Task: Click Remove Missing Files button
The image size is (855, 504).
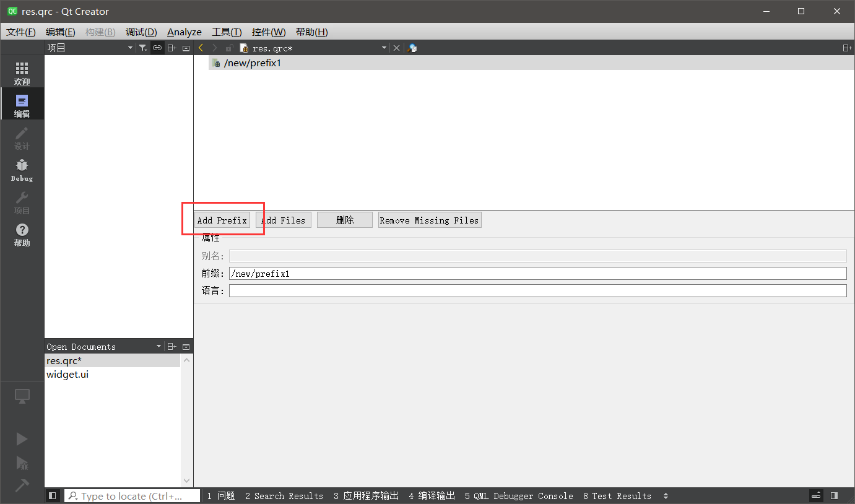Action: coord(430,220)
